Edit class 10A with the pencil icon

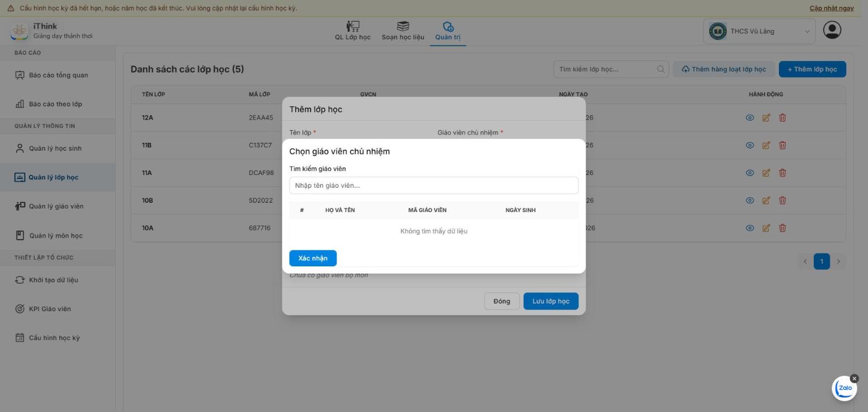[766, 228]
